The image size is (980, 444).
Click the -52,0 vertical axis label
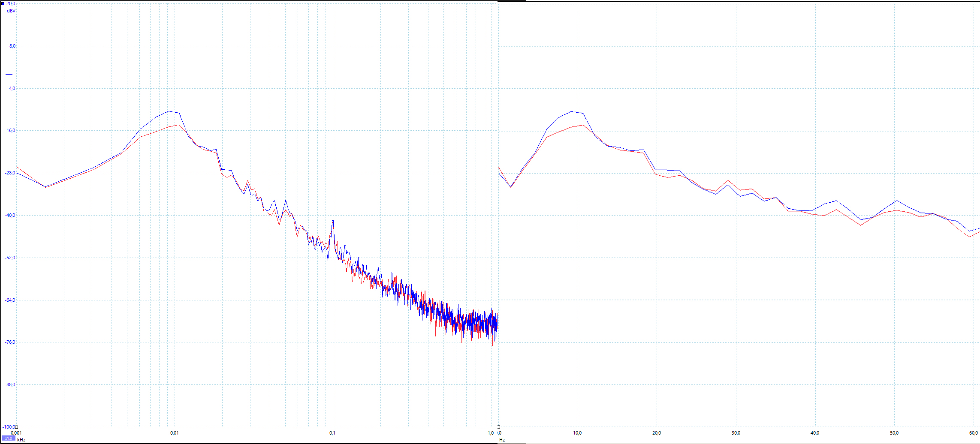click(x=10, y=258)
